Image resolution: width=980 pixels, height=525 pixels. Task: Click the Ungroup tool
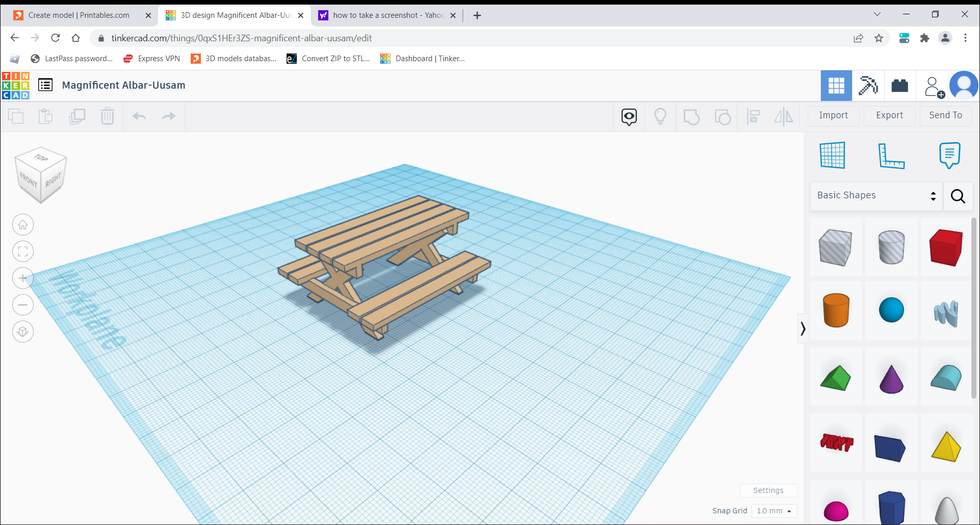click(x=723, y=116)
